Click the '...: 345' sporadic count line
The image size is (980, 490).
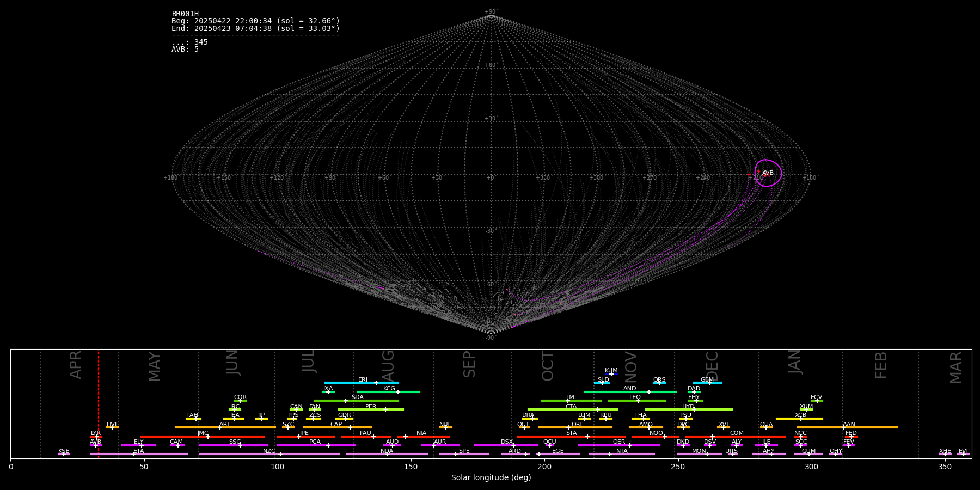coord(189,42)
